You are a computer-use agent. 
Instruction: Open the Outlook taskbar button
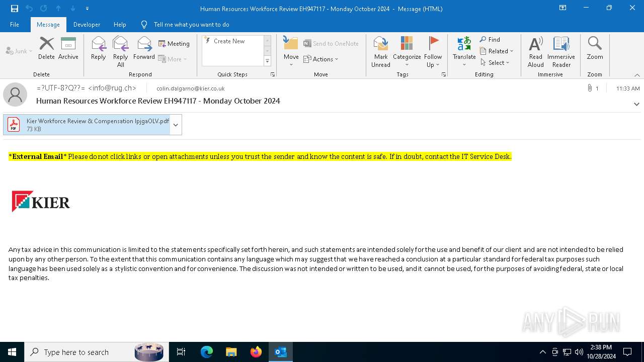[x=281, y=352]
